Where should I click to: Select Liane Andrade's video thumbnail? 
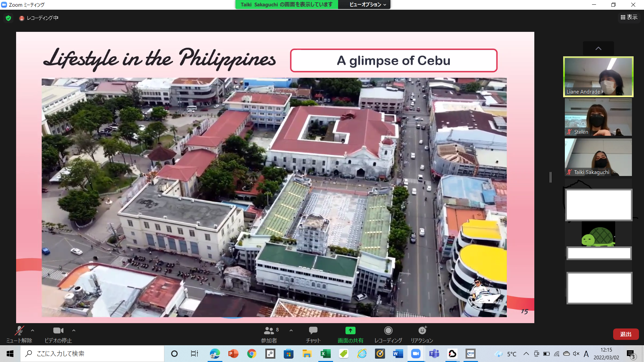click(x=598, y=77)
